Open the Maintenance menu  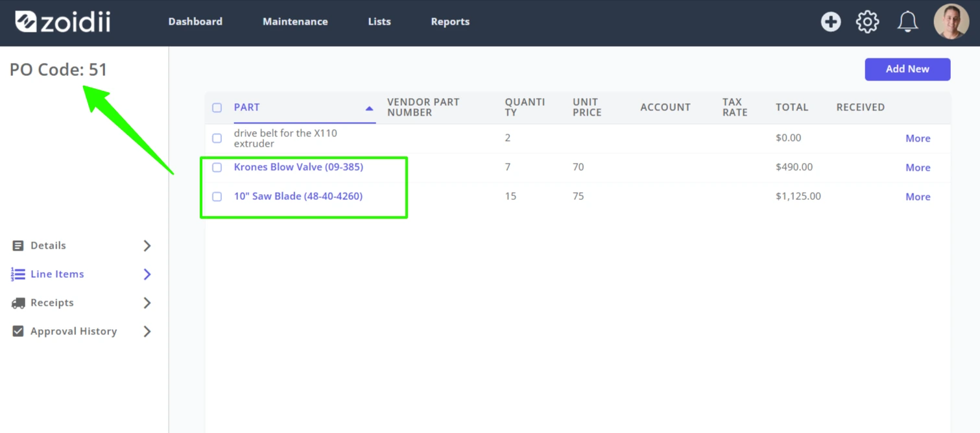pyautogui.click(x=295, y=21)
